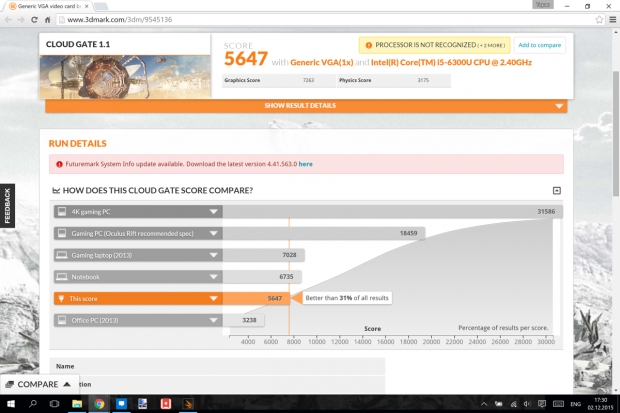Show hidden system tray icons

[x=484, y=404]
